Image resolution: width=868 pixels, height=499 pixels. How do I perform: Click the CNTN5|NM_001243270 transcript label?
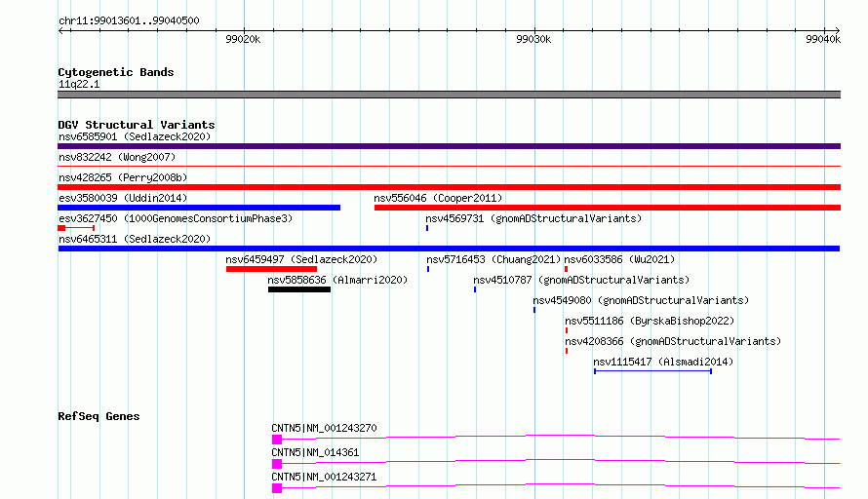tap(324, 428)
